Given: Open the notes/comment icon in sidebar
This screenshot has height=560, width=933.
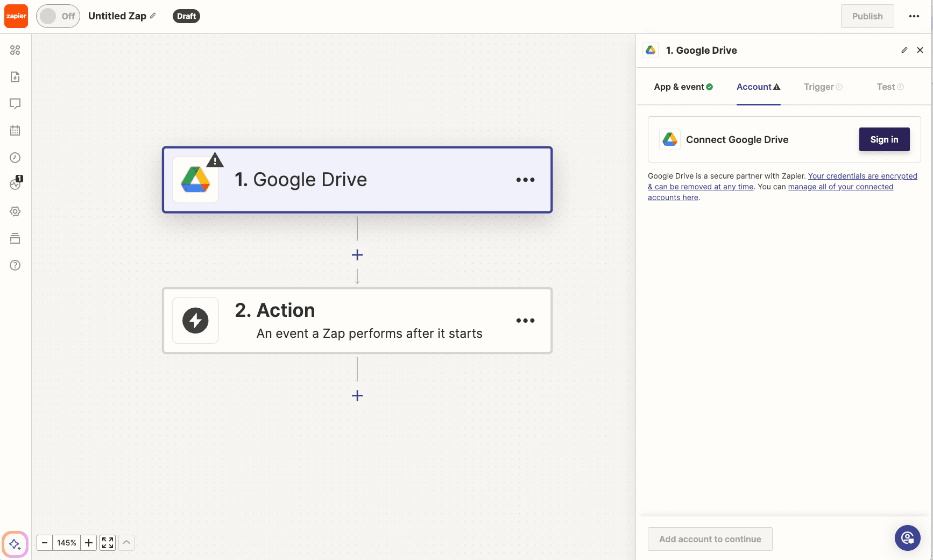Looking at the screenshot, I should [15, 103].
